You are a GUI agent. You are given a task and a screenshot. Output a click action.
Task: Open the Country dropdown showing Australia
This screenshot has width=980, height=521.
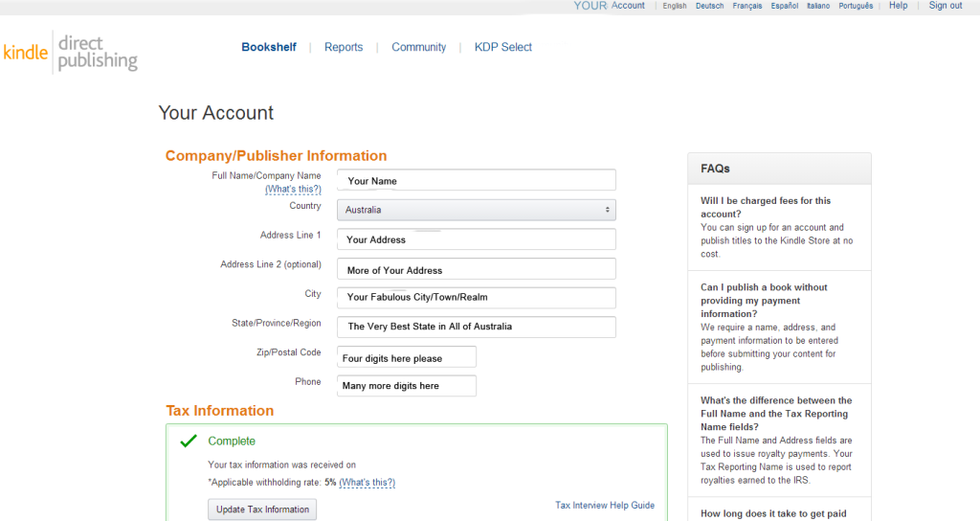tap(476, 210)
